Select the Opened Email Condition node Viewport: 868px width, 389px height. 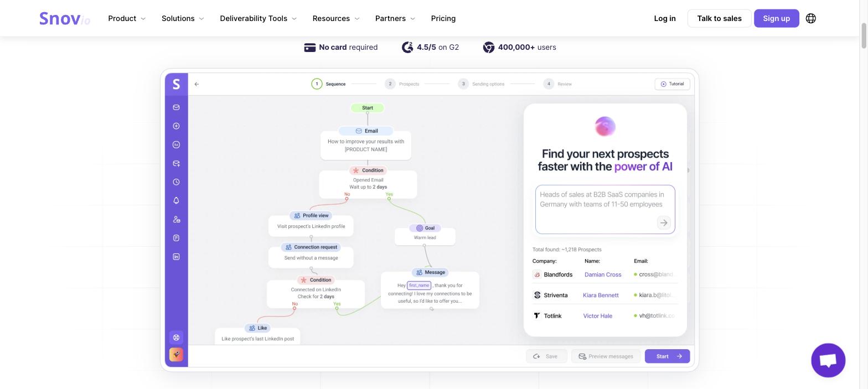tap(368, 182)
